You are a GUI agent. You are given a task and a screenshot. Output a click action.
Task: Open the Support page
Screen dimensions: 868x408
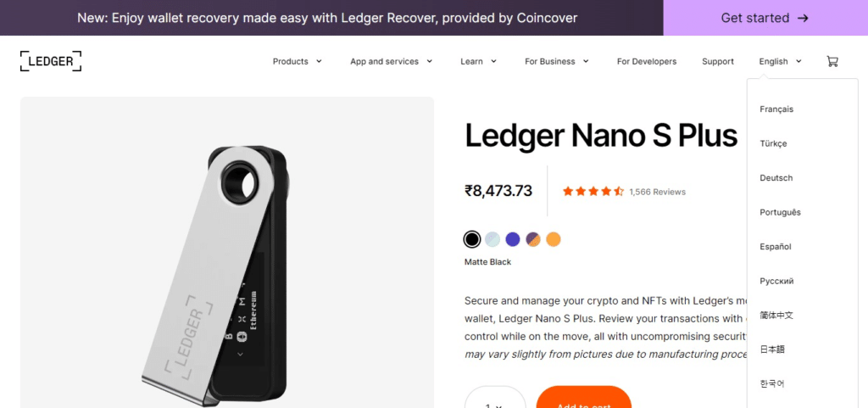[x=718, y=61]
